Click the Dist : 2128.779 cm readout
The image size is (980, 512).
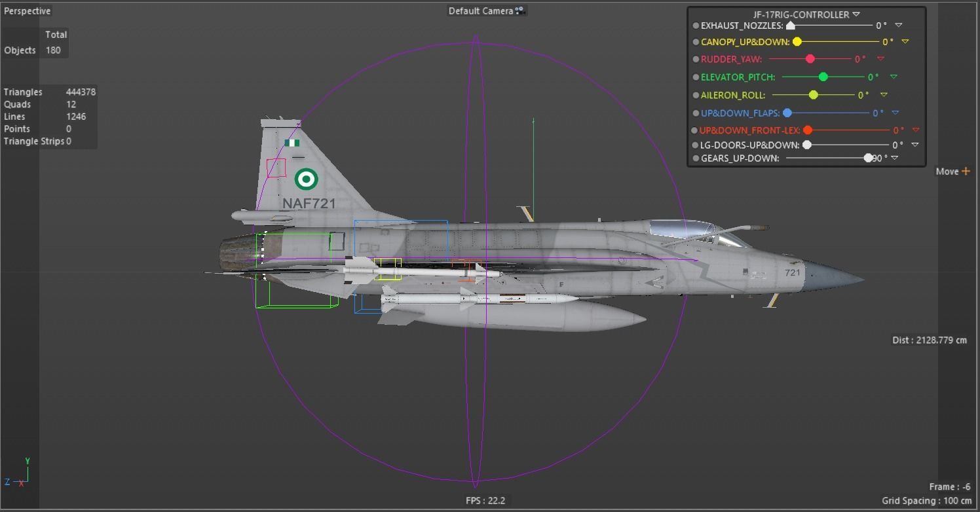click(929, 340)
